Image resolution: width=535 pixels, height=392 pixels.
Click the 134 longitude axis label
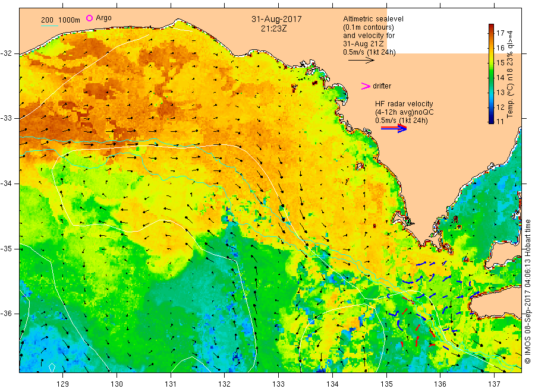(332, 384)
